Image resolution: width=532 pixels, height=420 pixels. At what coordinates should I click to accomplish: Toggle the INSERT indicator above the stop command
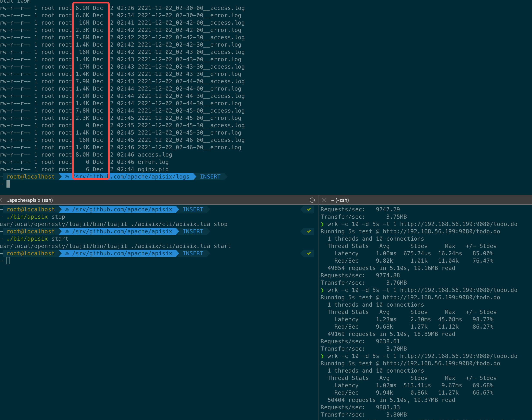tap(193, 209)
